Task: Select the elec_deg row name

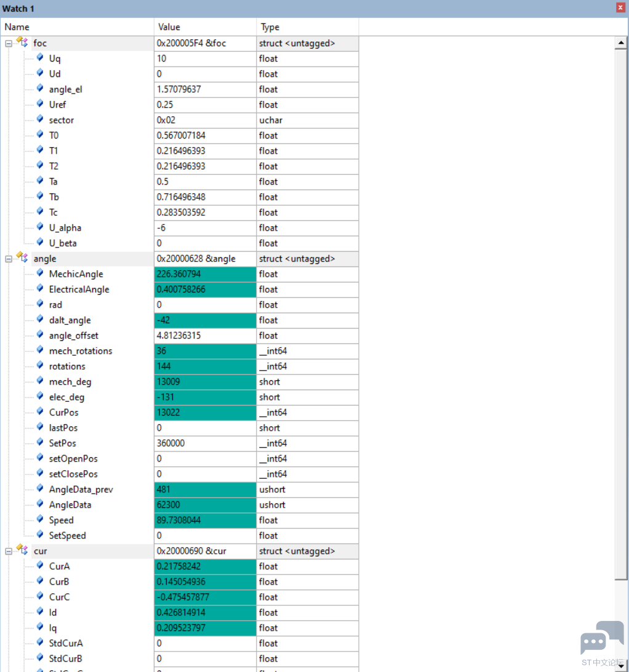Action: click(67, 398)
